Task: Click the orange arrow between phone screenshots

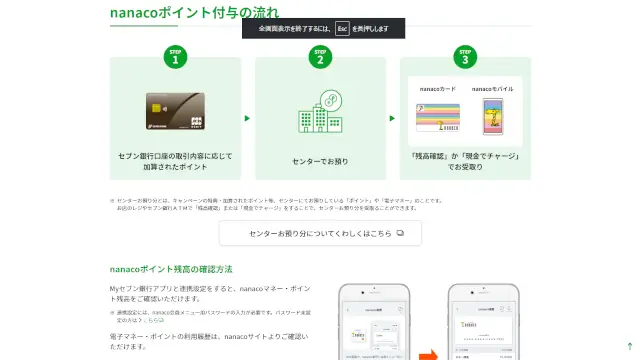Action: [x=428, y=355]
